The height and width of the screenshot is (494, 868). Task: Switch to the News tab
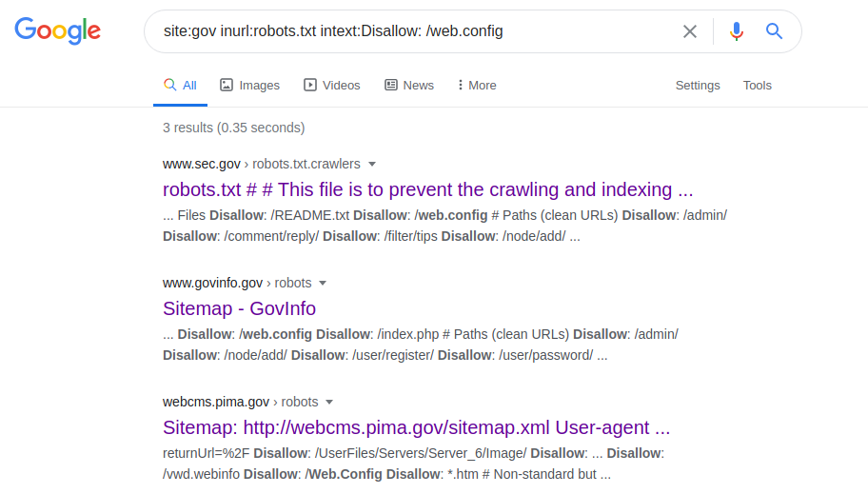pyautogui.click(x=409, y=86)
